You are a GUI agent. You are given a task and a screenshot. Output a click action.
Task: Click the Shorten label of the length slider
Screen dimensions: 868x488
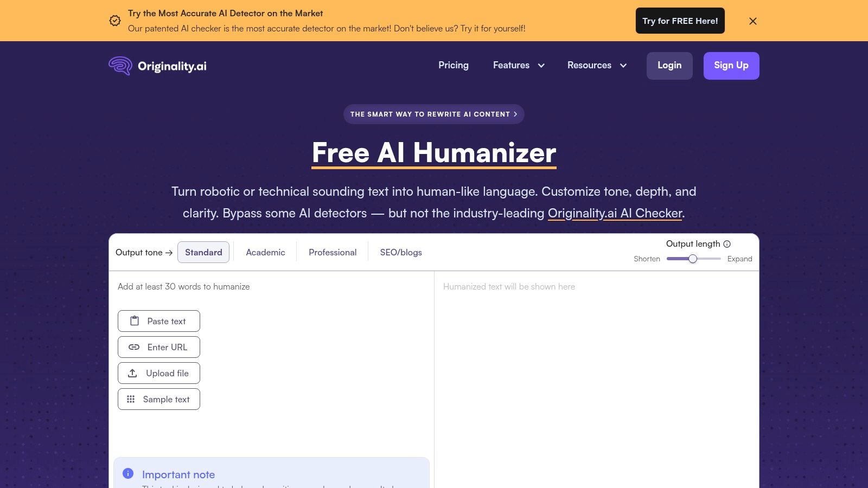click(647, 259)
